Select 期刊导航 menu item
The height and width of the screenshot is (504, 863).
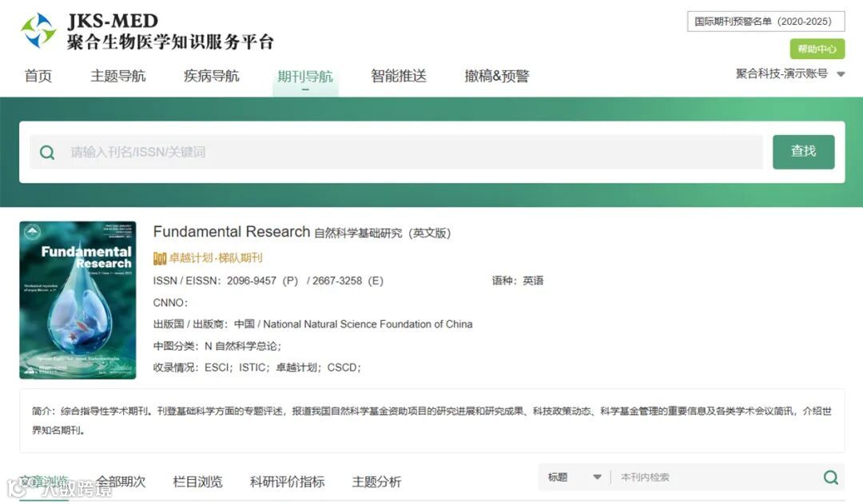pos(305,77)
